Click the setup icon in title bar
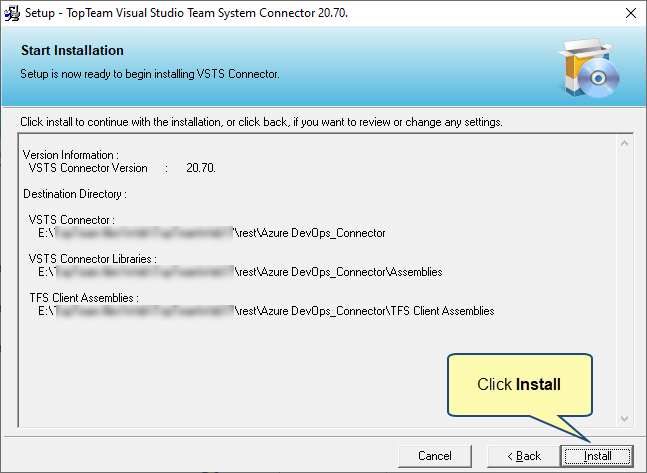This screenshot has width=647, height=473. pos(12,13)
